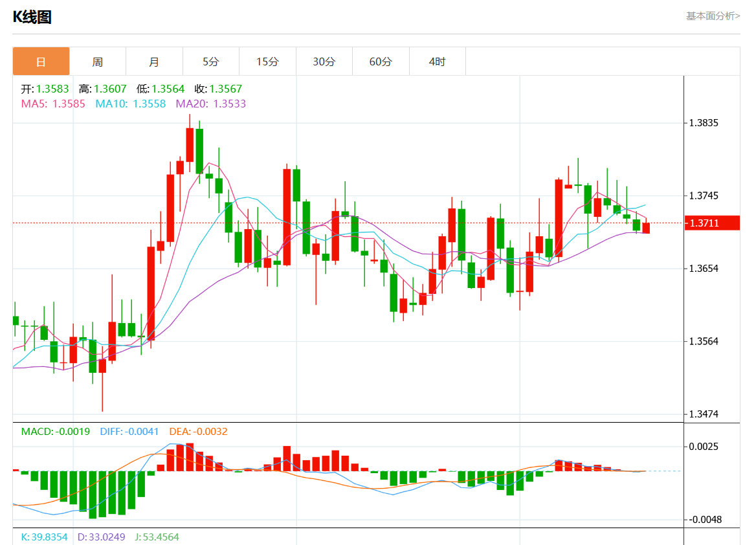Click the 1.3564 price axis label

click(x=704, y=341)
